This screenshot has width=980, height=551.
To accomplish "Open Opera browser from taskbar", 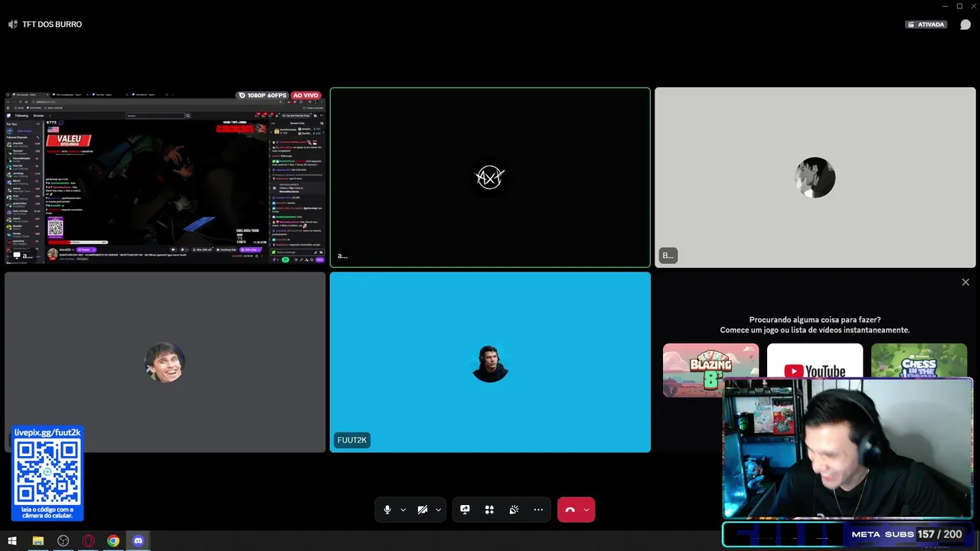I will coord(88,541).
